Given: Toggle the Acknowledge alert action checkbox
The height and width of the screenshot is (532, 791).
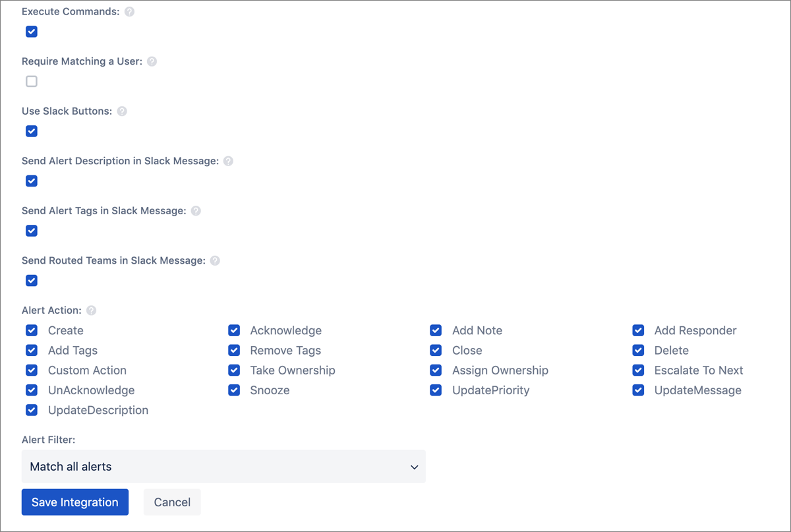Looking at the screenshot, I should tap(234, 330).
